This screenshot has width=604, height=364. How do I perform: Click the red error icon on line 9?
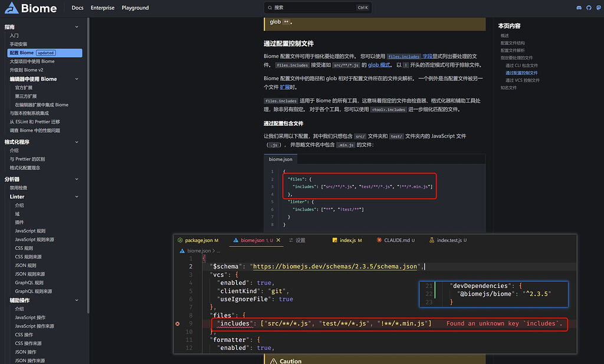click(178, 323)
